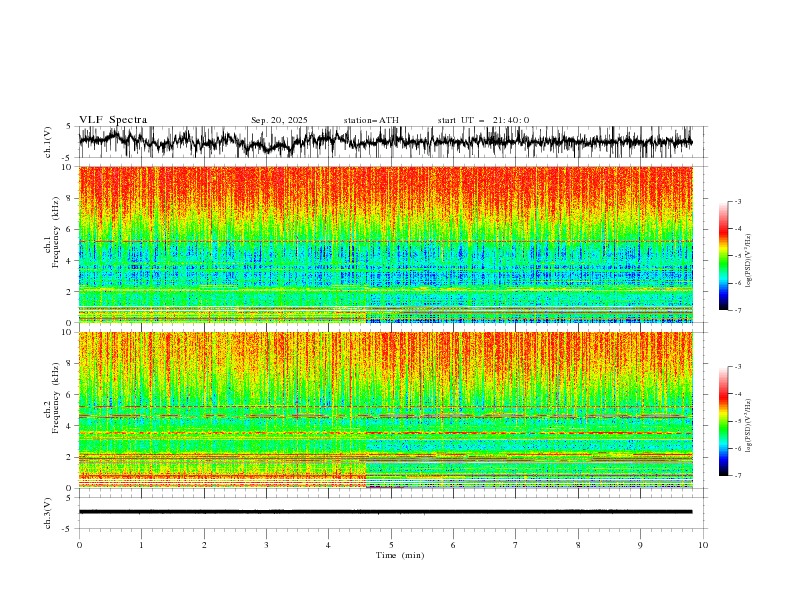Click time-axis tick label "2"

point(204,545)
